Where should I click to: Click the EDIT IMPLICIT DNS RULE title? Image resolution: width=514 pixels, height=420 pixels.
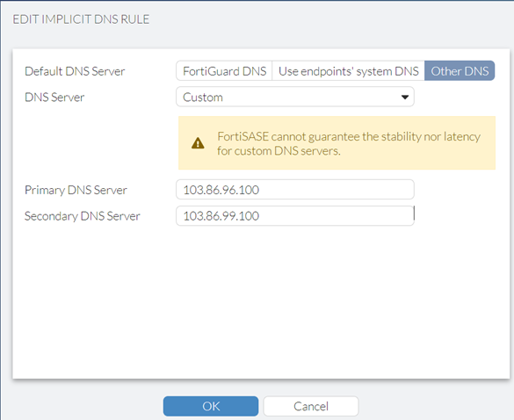(x=81, y=19)
